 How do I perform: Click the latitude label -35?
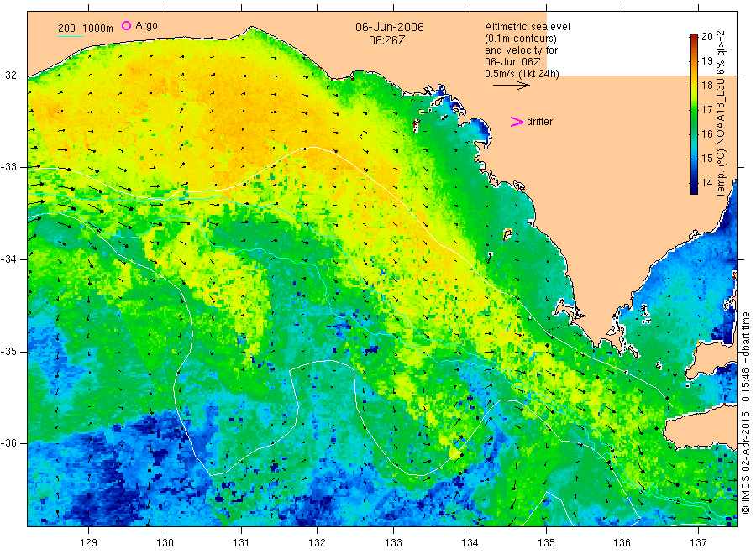pos(8,352)
